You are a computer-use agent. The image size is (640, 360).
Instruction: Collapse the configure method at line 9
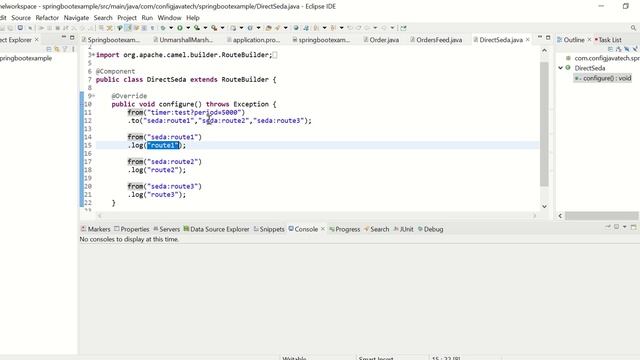pos(93,96)
